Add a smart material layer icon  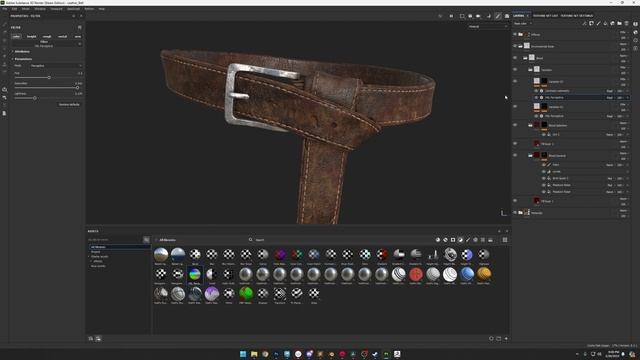click(612, 24)
